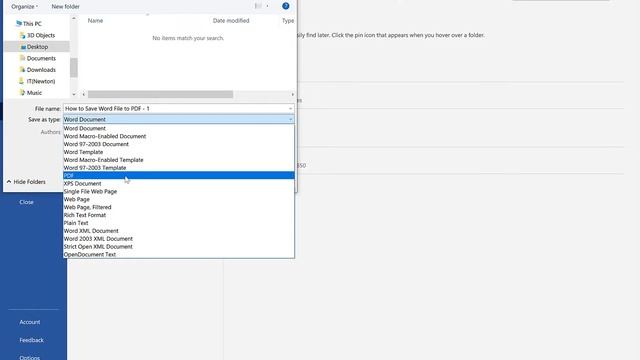
Task: Click the Save as type combo box
Action: [x=178, y=120]
